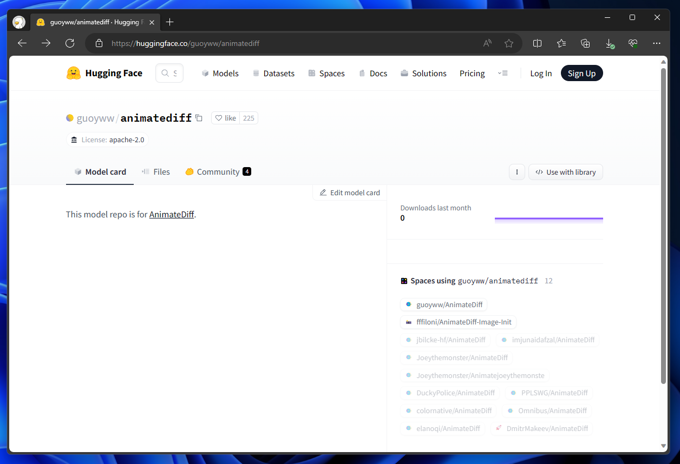
Task: Click Use with library button
Action: 565,172
